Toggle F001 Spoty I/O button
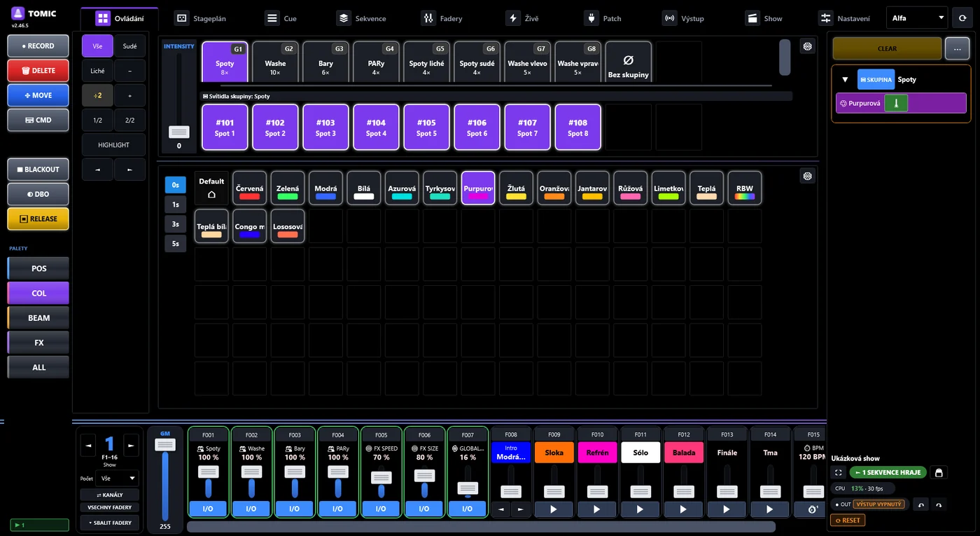980x536 pixels. (209, 509)
